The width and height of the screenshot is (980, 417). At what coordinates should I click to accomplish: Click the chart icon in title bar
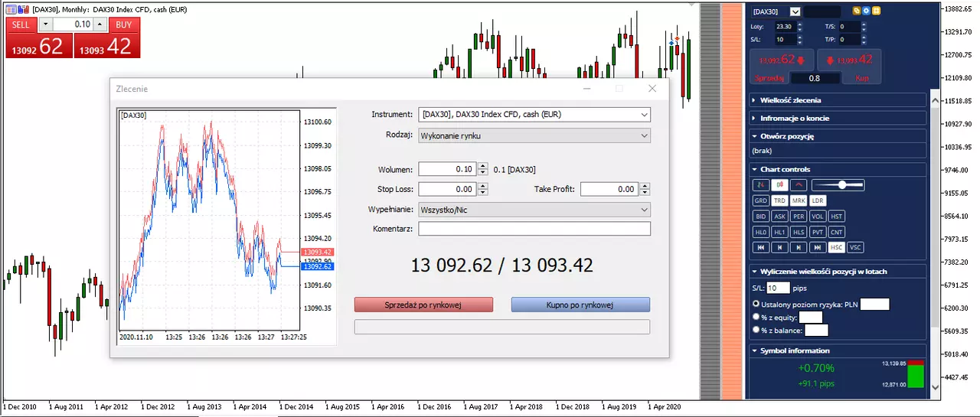(x=11, y=9)
